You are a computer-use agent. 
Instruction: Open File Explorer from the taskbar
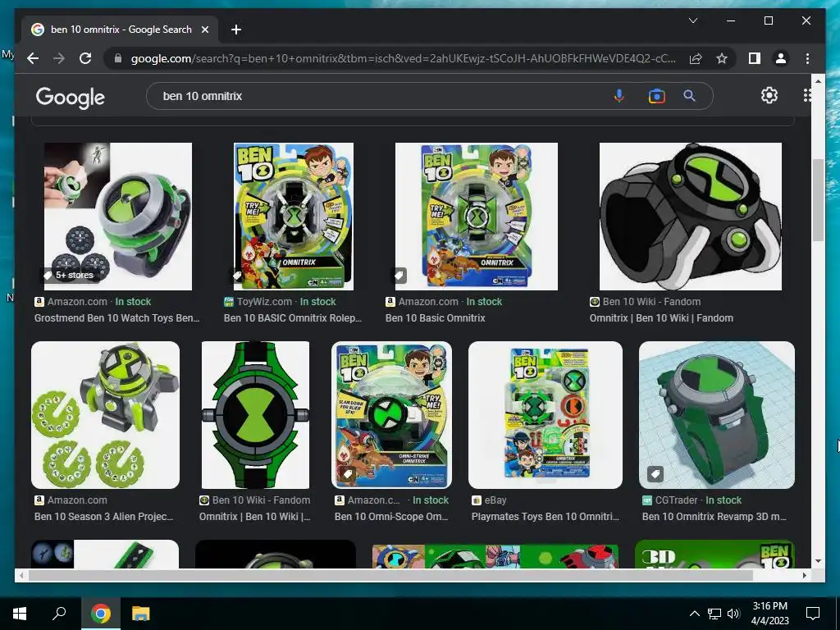pyautogui.click(x=141, y=614)
